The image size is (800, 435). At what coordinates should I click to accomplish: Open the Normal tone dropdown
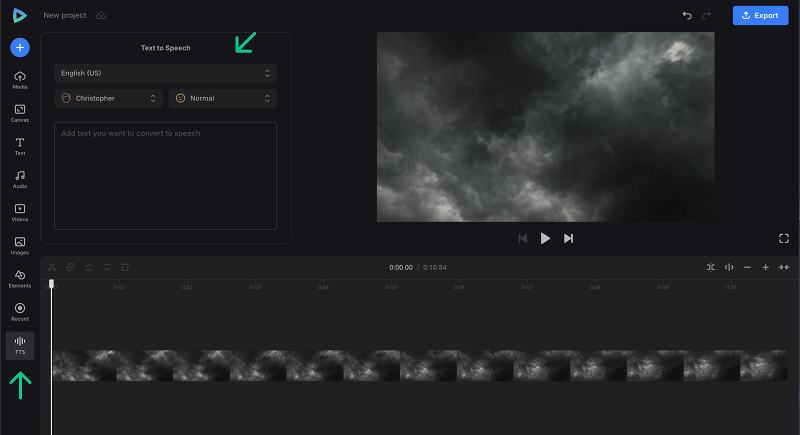[222, 98]
